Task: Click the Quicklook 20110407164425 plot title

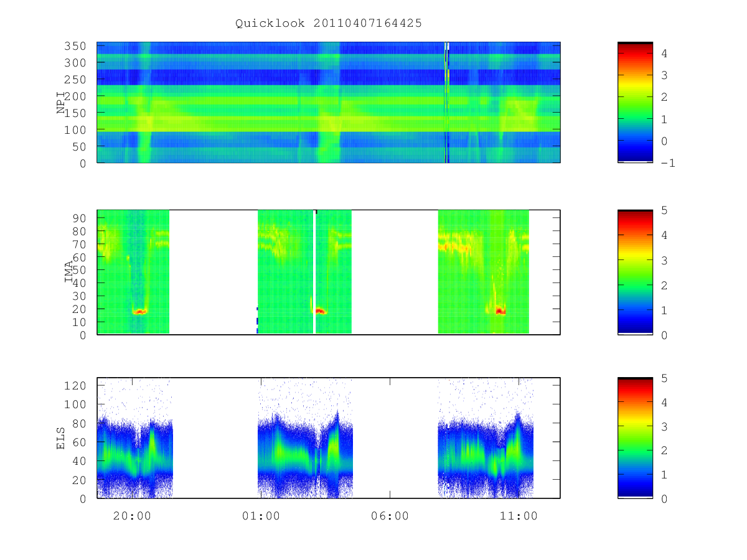Action: [329, 24]
